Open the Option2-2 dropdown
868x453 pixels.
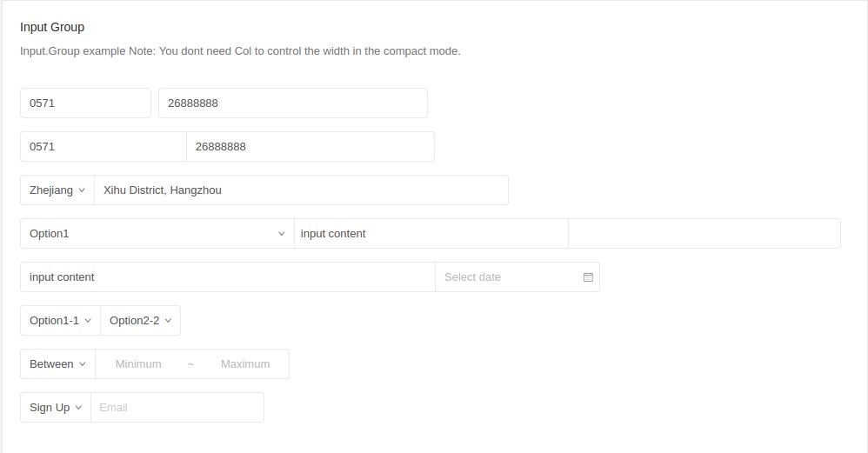[x=140, y=321]
